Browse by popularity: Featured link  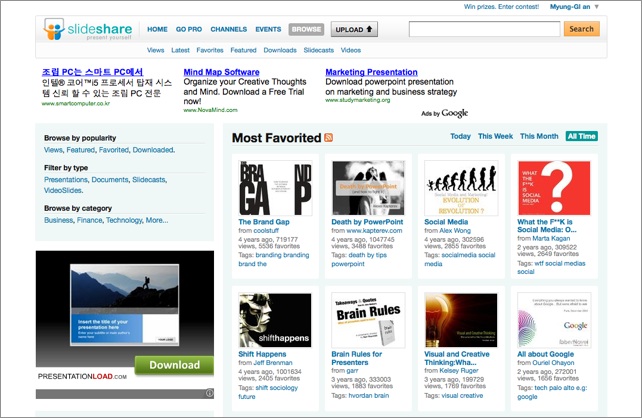tap(81, 150)
